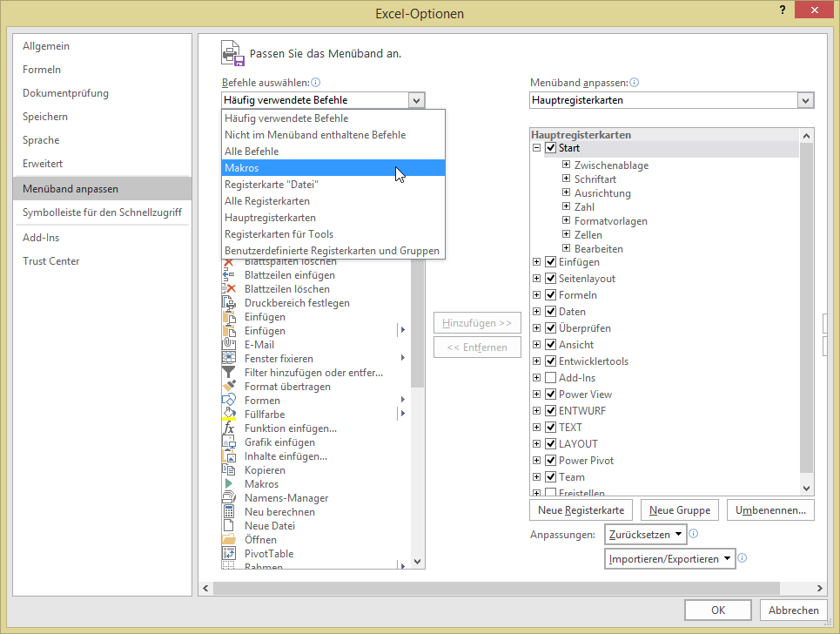This screenshot has height=634, width=840.
Task: Click the info icon next to Importieren/Exportieren
Action: tap(742, 558)
